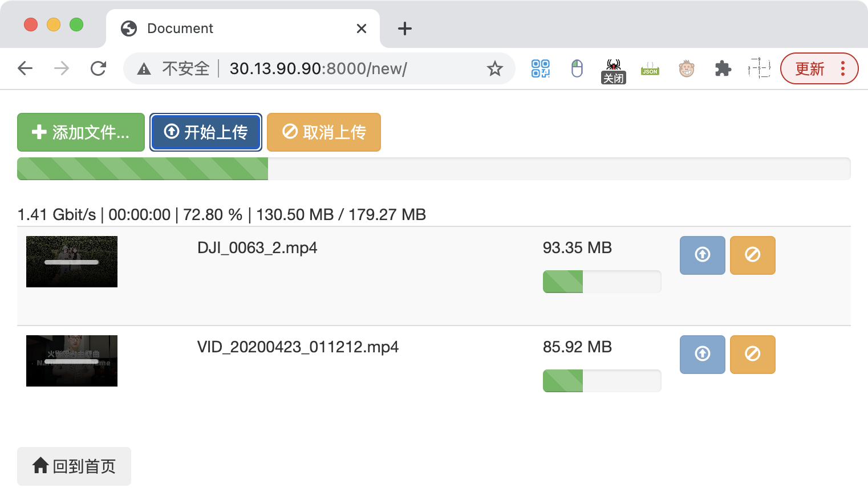Cancel the VID_20200423_011212.mp4 upload

click(x=752, y=354)
